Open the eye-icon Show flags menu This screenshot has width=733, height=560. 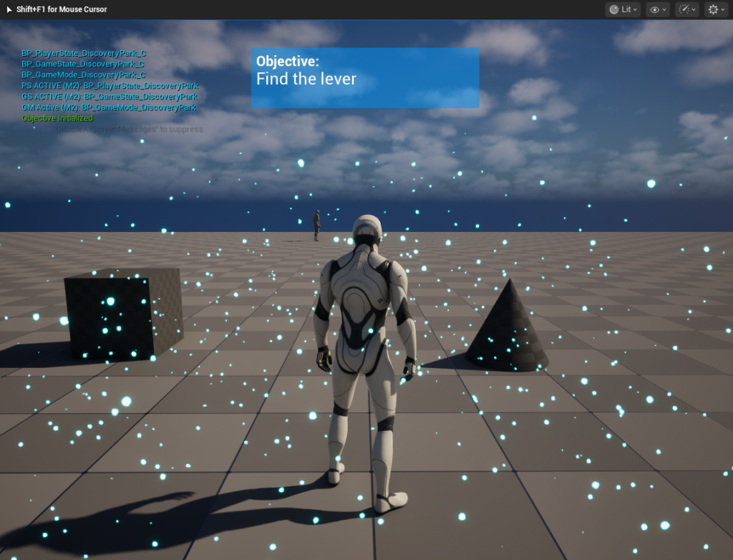[658, 9]
